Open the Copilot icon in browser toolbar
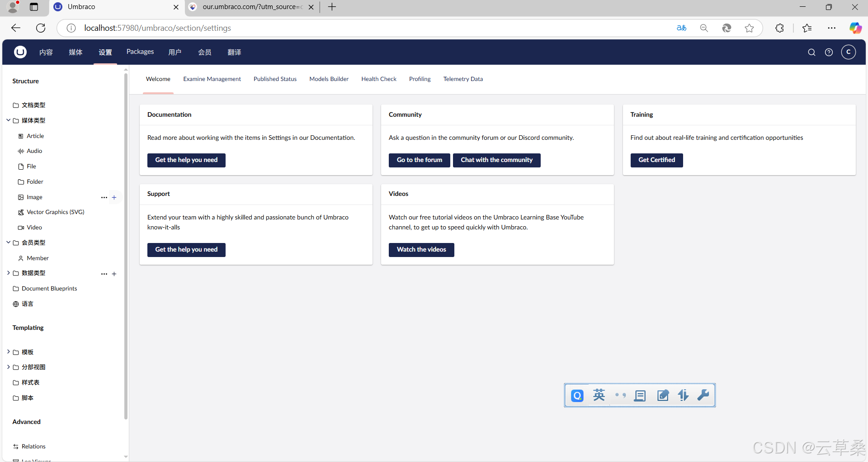868x462 pixels. [x=855, y=28]
